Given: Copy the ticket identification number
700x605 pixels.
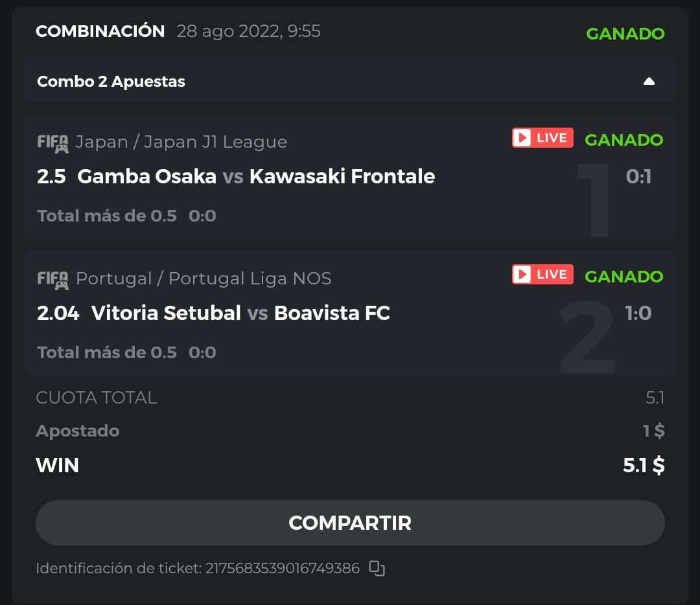Looking at the screenshot, I should pos(377,569).
